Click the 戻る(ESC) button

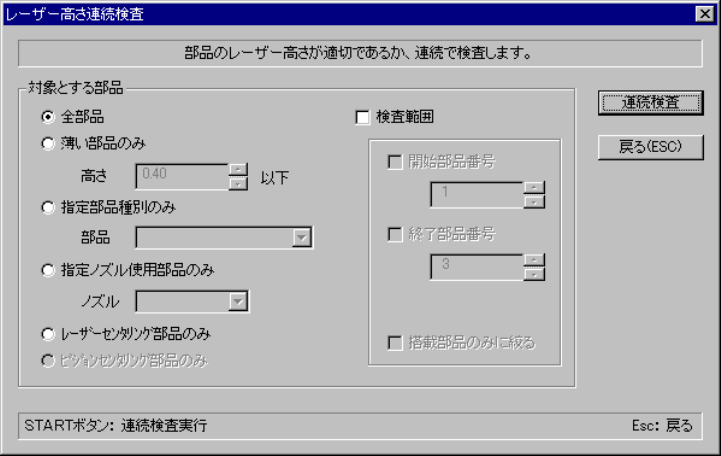[x=651, y=147]
